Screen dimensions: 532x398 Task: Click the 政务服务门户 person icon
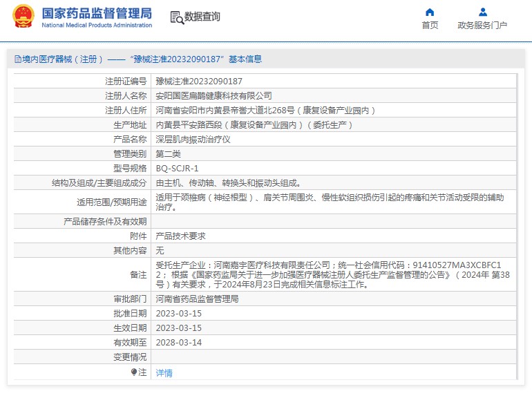pos(482,12)
